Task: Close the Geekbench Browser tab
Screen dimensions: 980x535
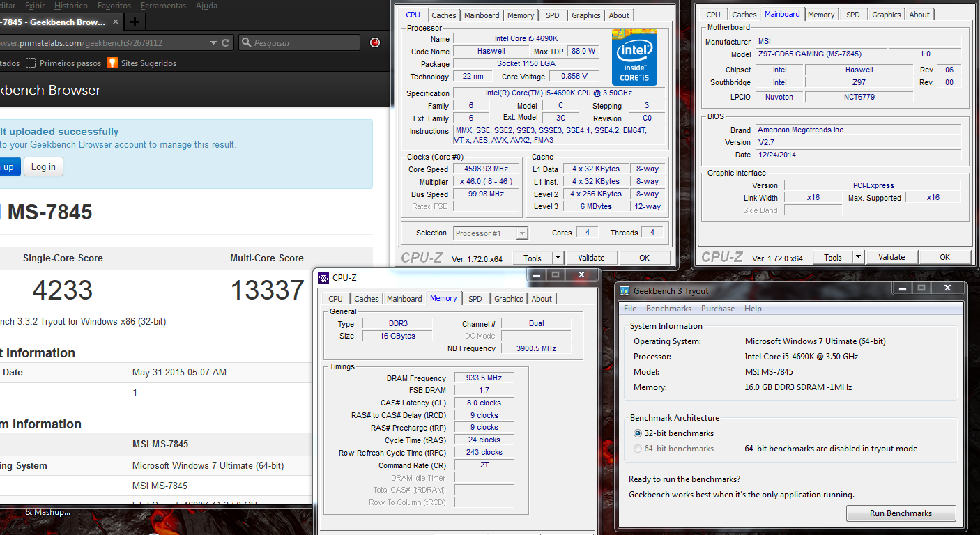Action: click(114, 22)
